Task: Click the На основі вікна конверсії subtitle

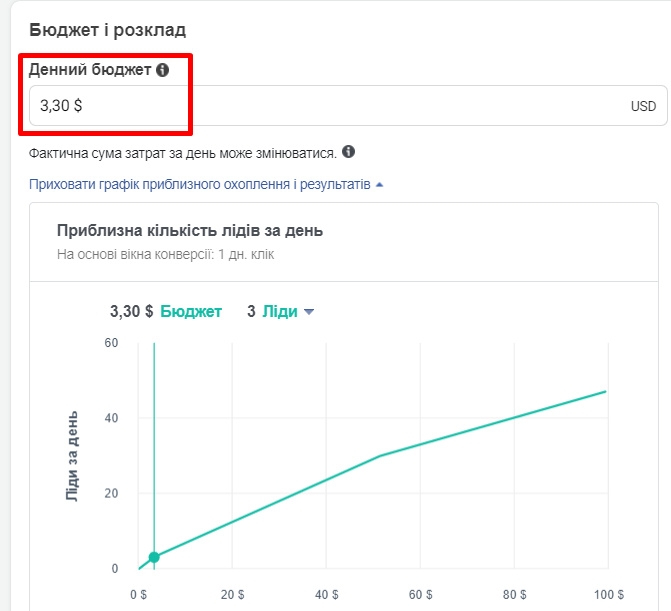Action: [x=165, y=255]
